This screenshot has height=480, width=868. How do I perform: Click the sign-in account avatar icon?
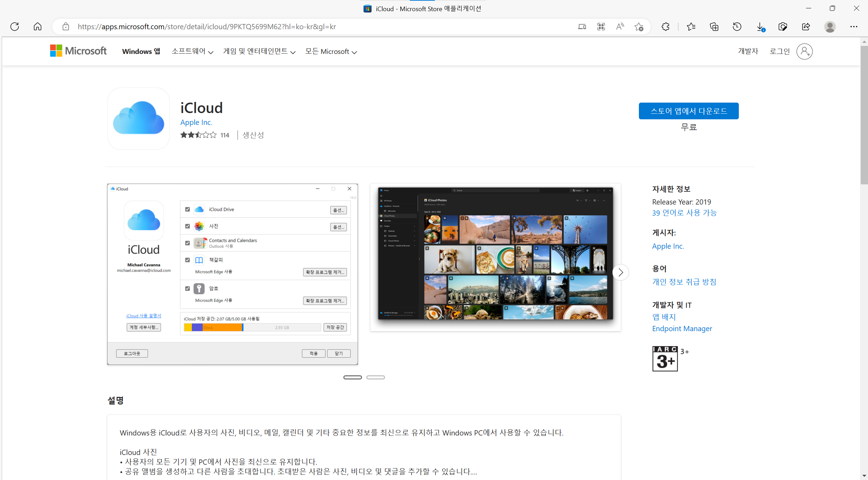coord(804,51)
